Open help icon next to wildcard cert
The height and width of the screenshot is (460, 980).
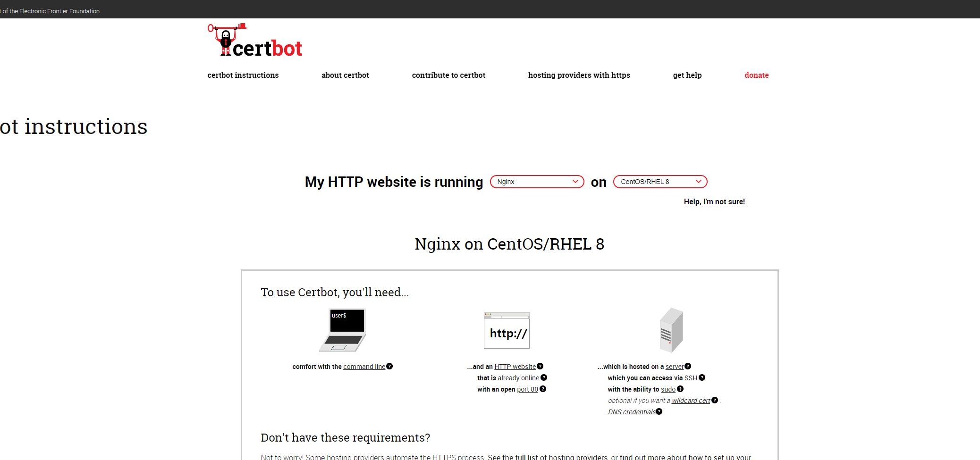(715, 400)
